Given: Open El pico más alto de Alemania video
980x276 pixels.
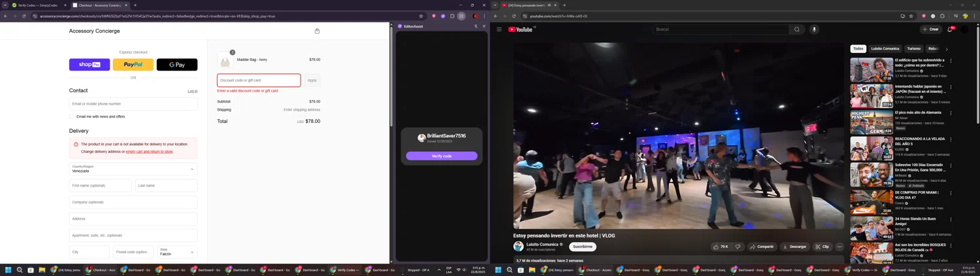Looking at the screenshot, I should point(872,122).
